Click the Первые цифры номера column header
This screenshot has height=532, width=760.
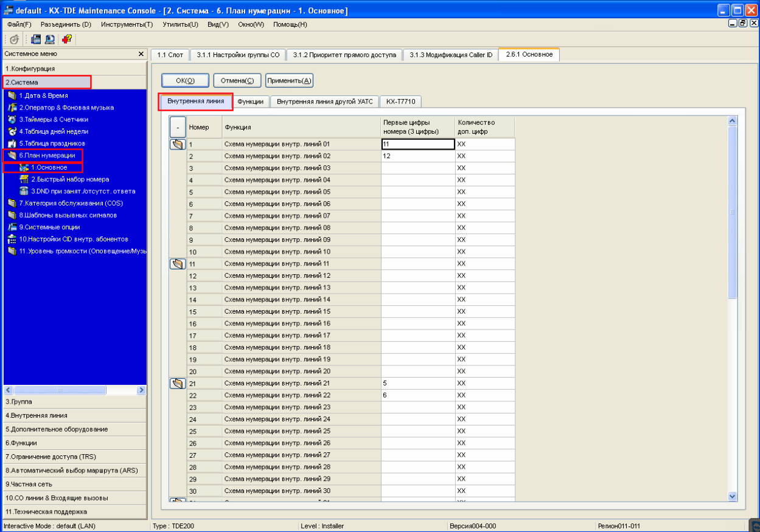coord(418,127)
